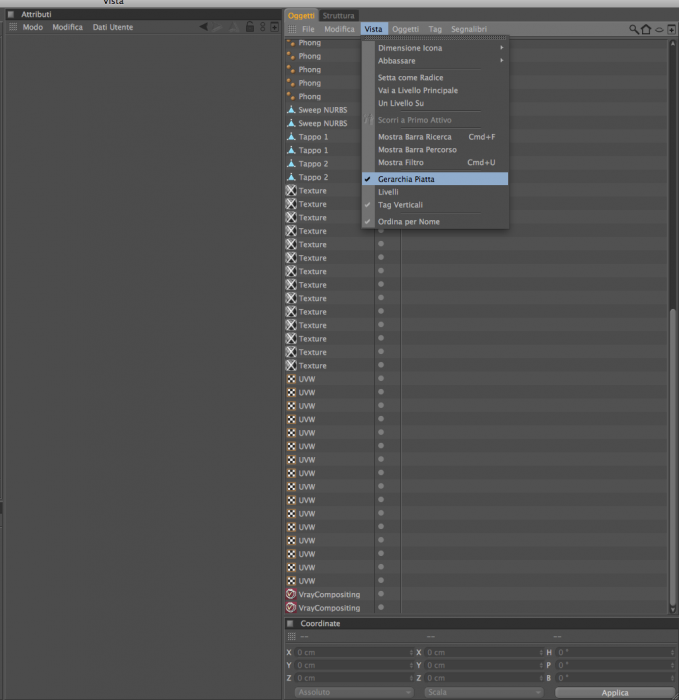Open Dati Utente menu
Screen dimensions: 679x700
coord(113,27)
